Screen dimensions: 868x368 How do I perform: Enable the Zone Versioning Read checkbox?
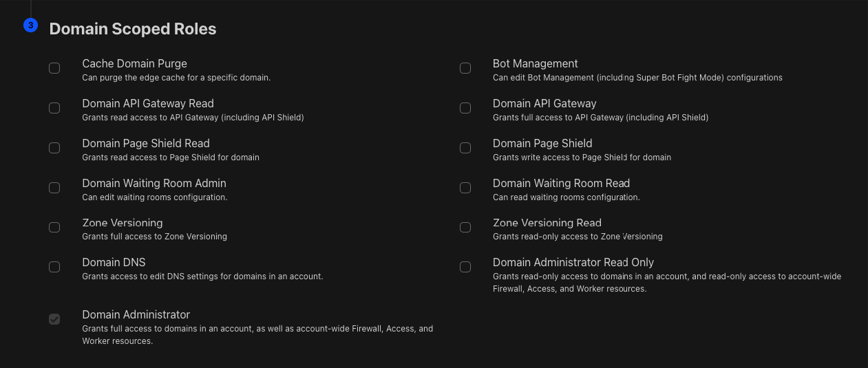[465, 228]
